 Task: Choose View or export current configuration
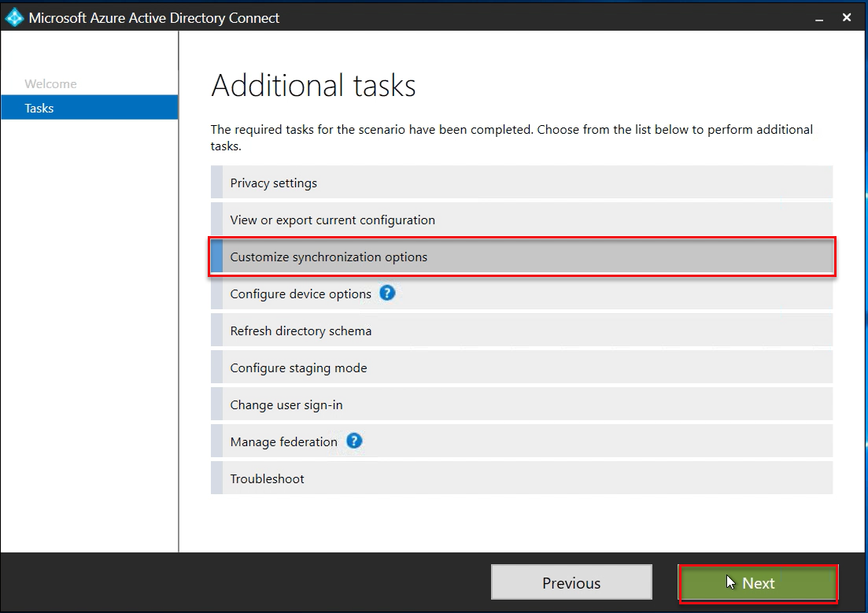[x=332, y=220]
